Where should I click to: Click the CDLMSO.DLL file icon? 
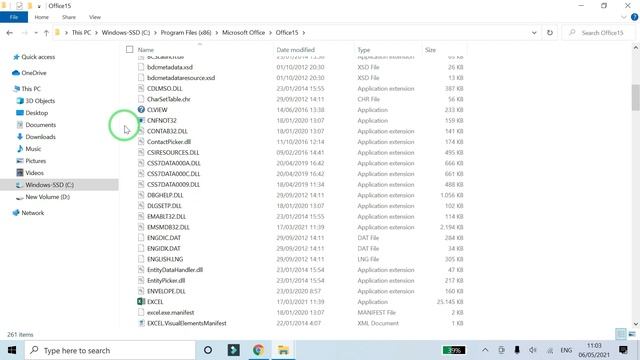point(141,88)
